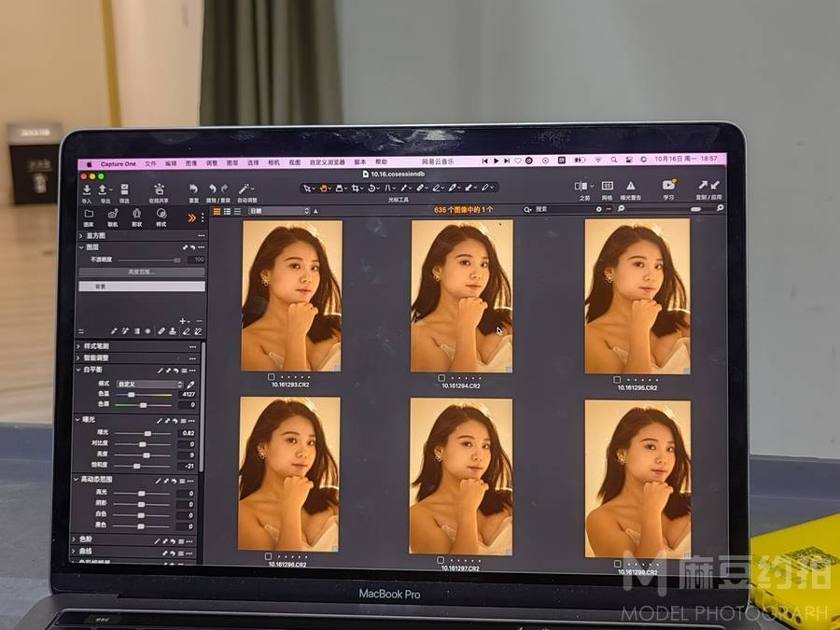Click the 之前 before/after view icon
This screenshot has height=630, width=840.
(x=581, y=186)
